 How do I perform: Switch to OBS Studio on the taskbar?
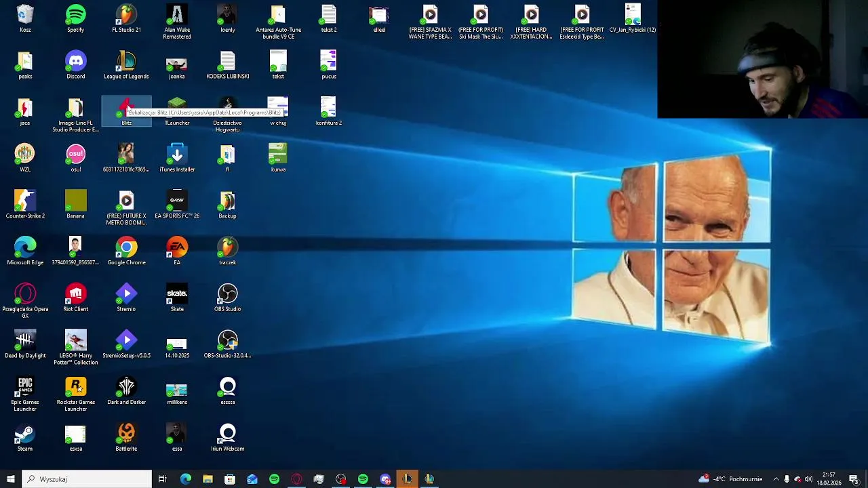[x=341, y=479]
